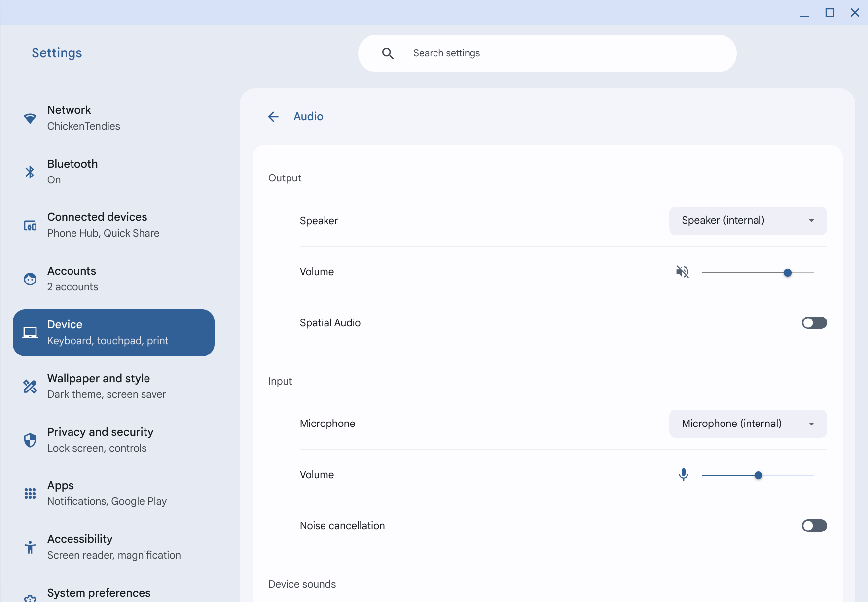
Task: Unmute the speaker using the muted volume icon
Action: pos(683,272)
